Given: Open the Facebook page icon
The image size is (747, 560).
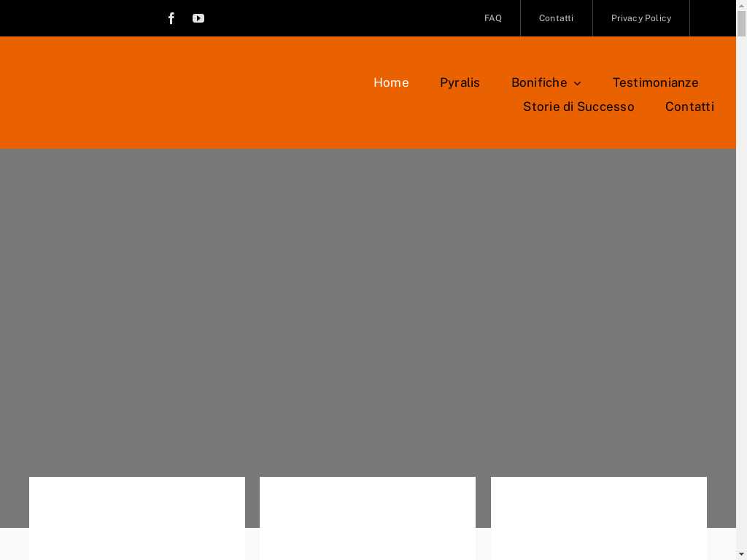Looking at the screenshot, I should tap(171, 18).
